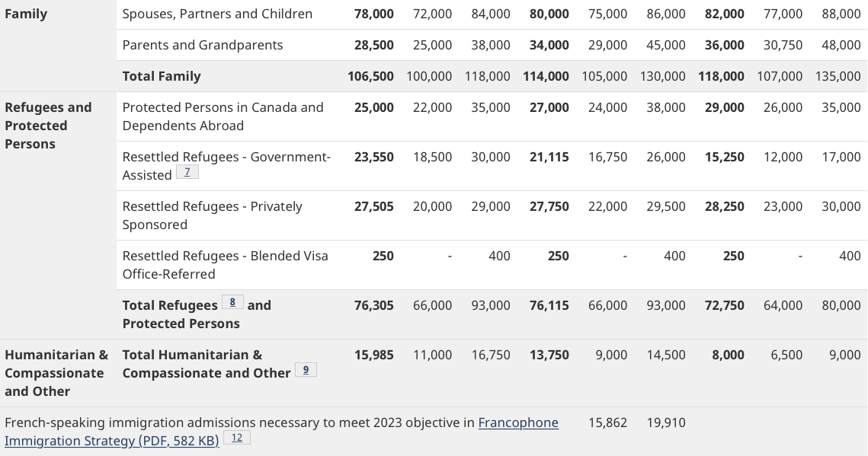Open footnote 8 beside Total Refugees
The height and width of the screenshot is (456, 868).
pos(232,303)
